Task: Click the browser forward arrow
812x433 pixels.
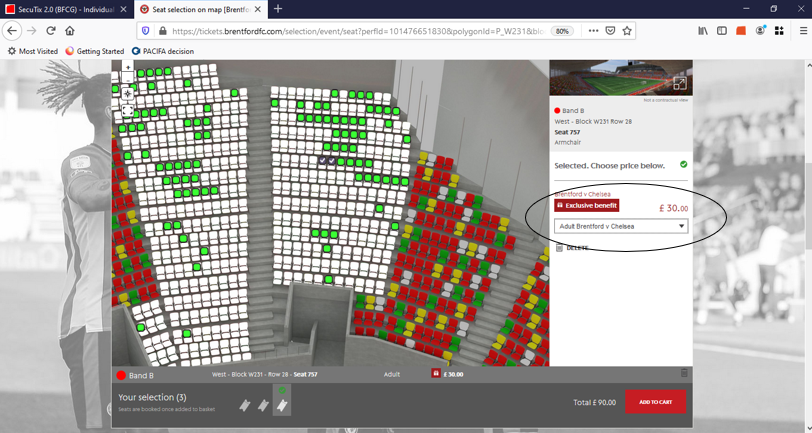Action: (x=32, y=31)
